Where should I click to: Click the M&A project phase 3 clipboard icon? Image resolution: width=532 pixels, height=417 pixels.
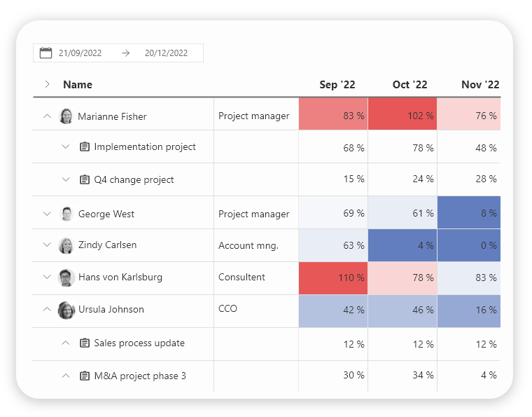coord(85,376)
